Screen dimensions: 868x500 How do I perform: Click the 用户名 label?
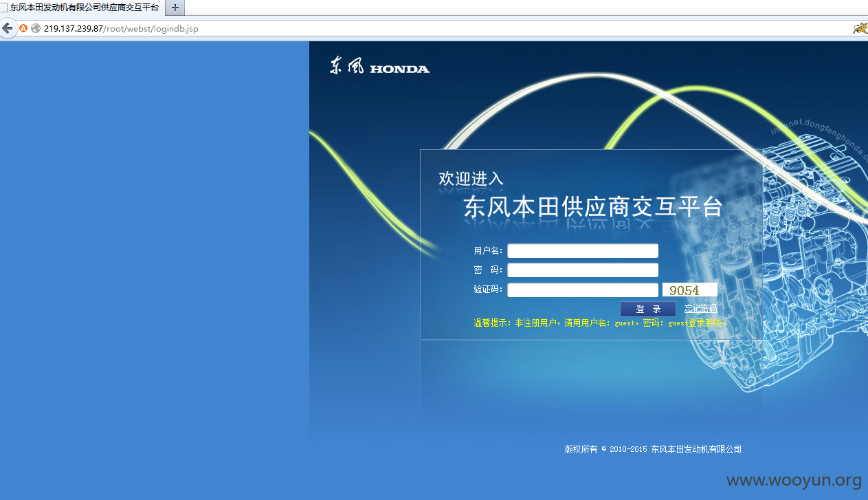(x=488, y=251)
